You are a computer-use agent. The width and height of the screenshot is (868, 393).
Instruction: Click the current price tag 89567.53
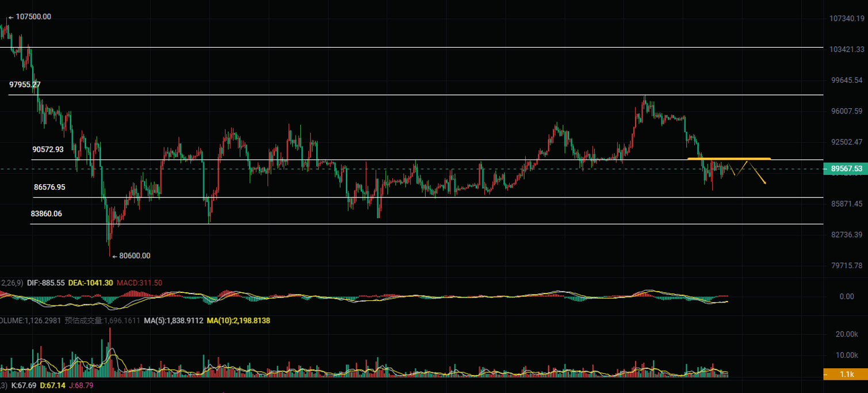click(846, 169)
